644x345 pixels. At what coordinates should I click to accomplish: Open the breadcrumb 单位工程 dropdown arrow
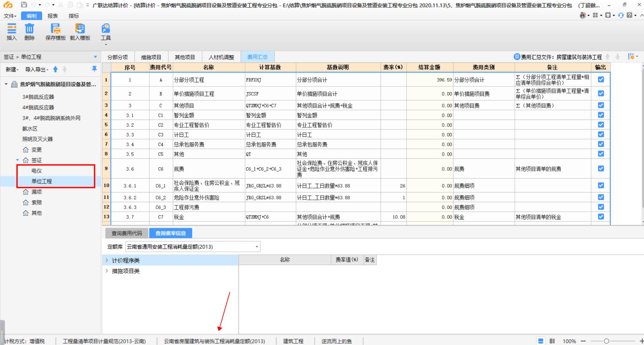pos(95,57)
